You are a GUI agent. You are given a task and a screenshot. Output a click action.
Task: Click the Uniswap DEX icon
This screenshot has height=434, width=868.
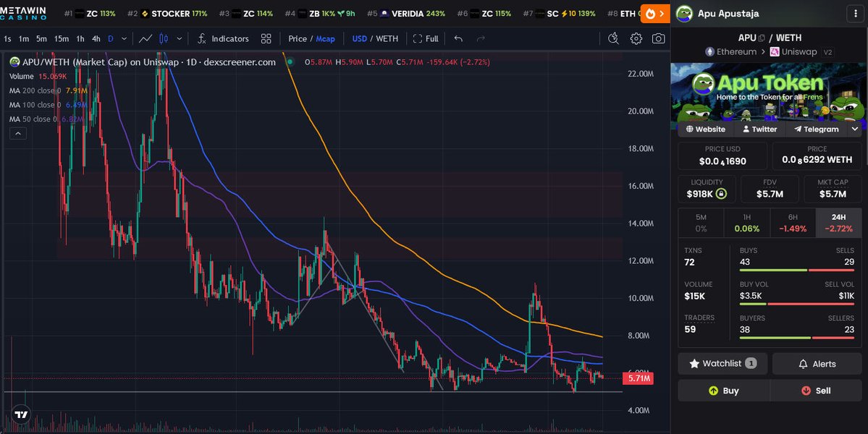coord(775,51)
